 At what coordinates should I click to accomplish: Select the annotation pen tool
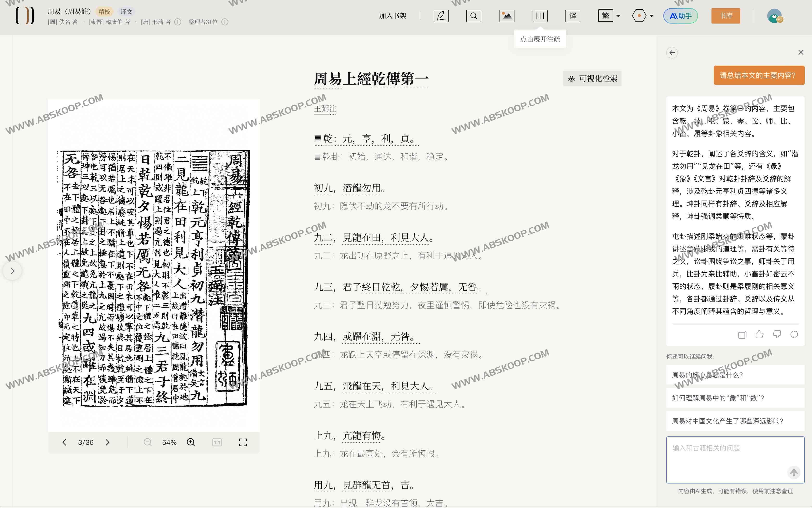tap(441, 15)
